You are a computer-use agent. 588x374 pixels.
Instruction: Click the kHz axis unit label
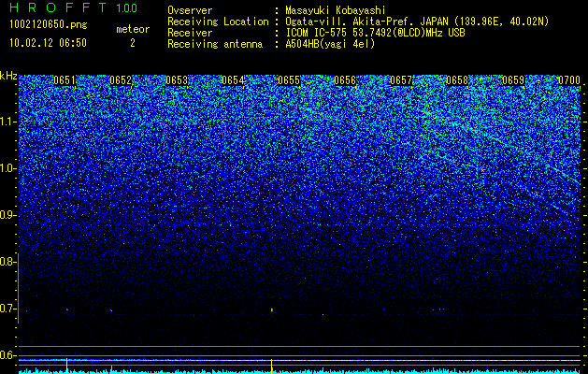point(8,76)
